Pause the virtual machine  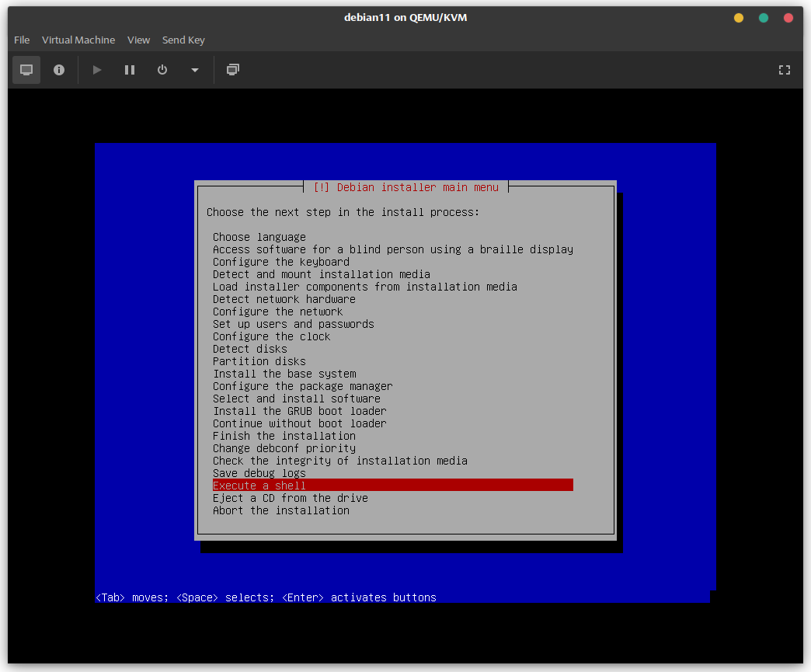tap(130, 70)
